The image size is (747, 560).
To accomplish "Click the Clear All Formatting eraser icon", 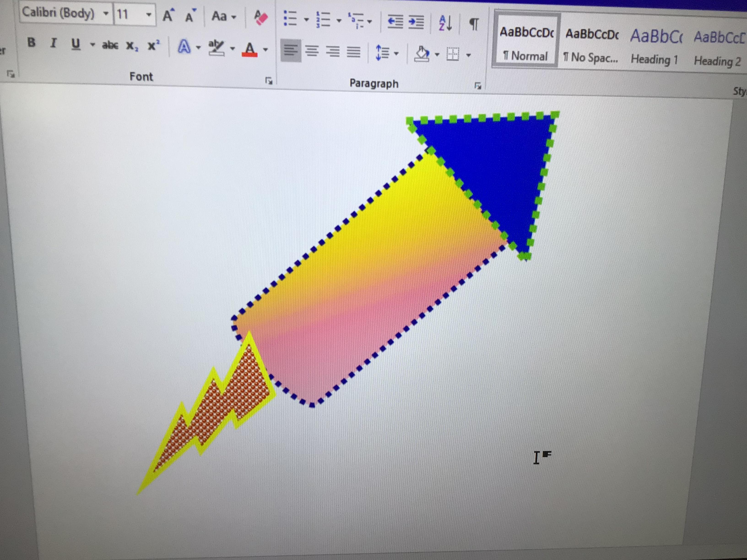I will click(261, 18).
